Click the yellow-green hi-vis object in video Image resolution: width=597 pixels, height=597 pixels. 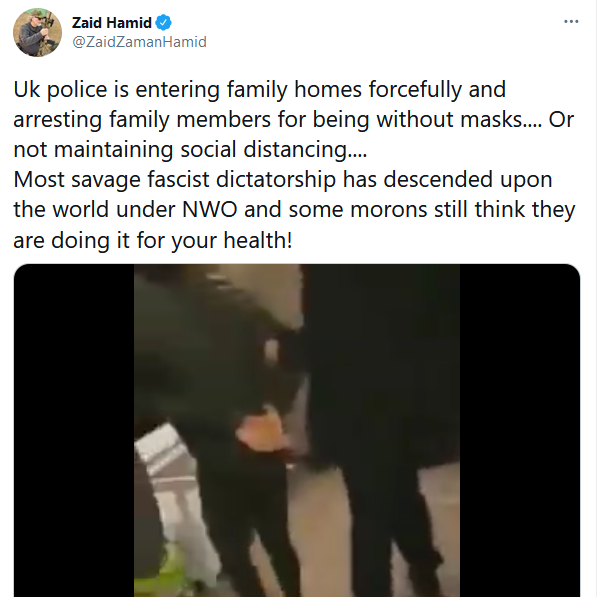pos(168,575)
